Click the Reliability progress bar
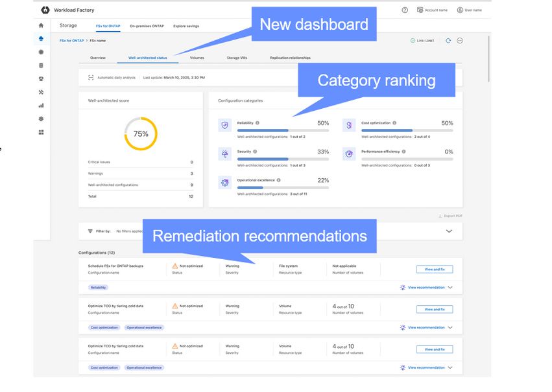Image resolution: width=552 pixels, height=392 pixels. click(283, 130)
